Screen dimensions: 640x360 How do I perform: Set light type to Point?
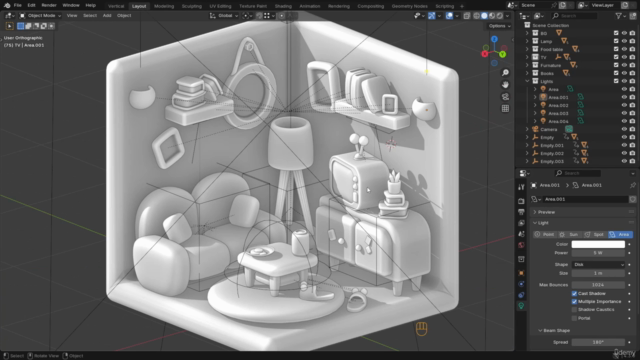[x=545, y=235]
